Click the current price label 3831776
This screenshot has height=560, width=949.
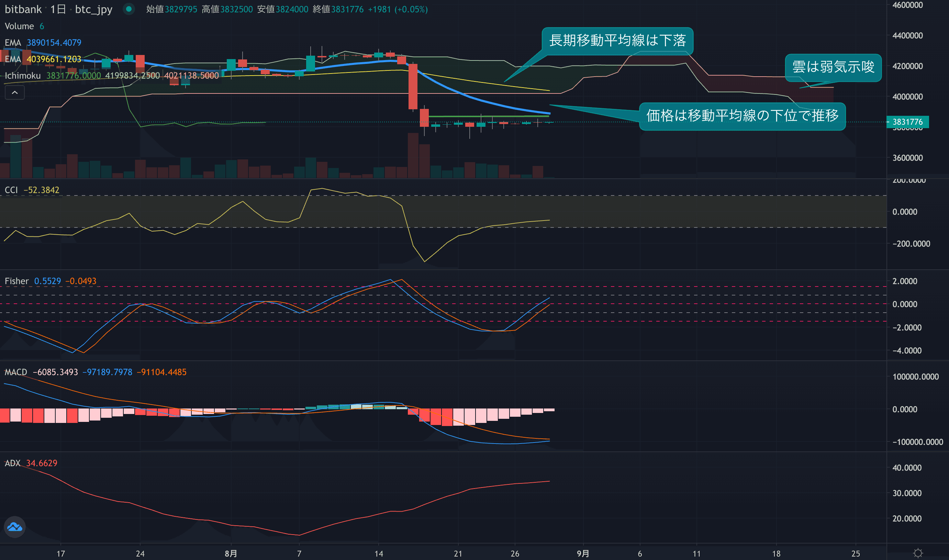[x=907, y=122]
